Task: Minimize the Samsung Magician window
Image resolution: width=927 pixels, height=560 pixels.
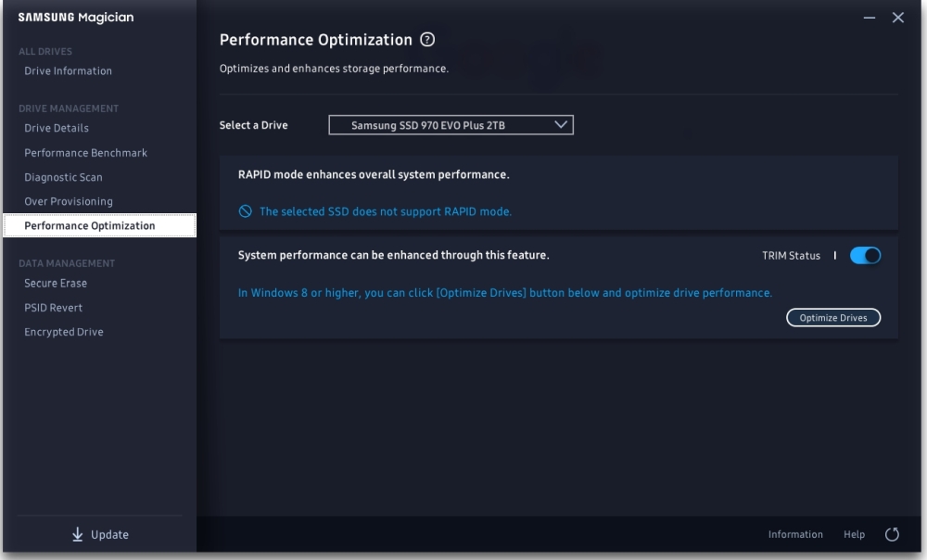Action: click(x=870, y=19)
